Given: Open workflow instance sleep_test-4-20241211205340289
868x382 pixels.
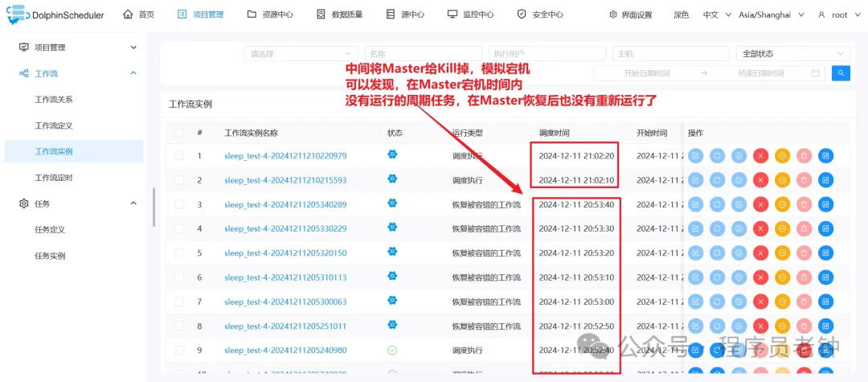Looking at the screenshot, I should (x=285, y=204).
